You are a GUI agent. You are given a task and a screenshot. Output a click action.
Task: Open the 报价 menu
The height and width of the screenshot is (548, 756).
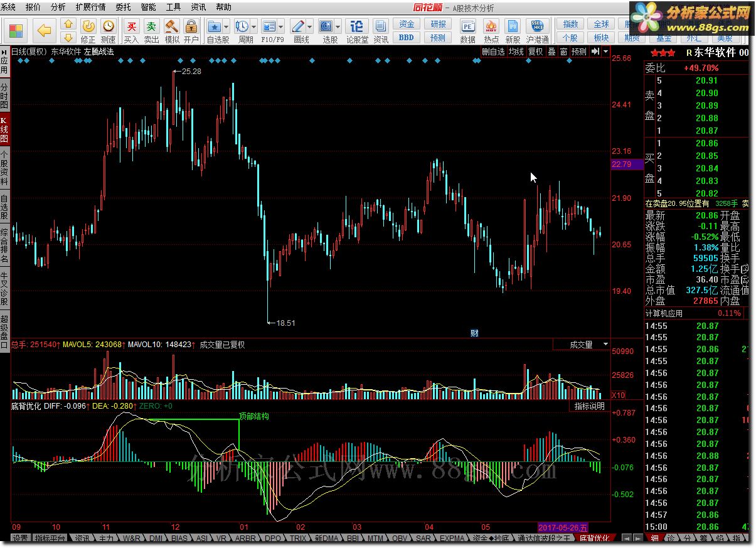(33, 8)
